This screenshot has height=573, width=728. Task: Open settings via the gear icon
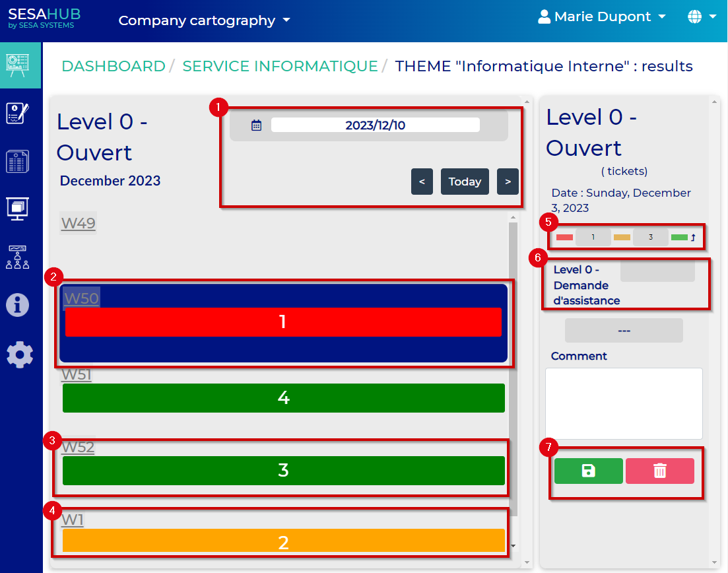click(19, 354)
